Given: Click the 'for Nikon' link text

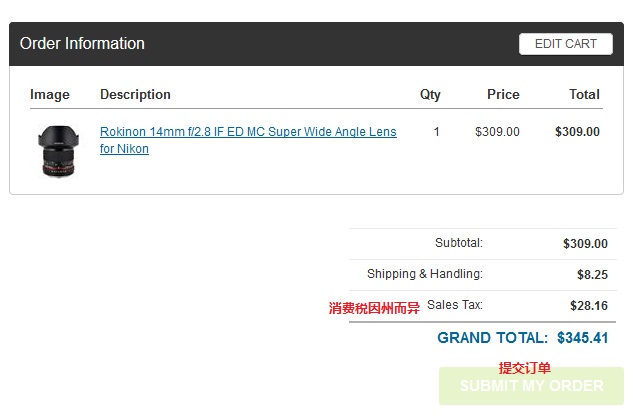Looking at the screenshot, I should click(x=124, y=149).
